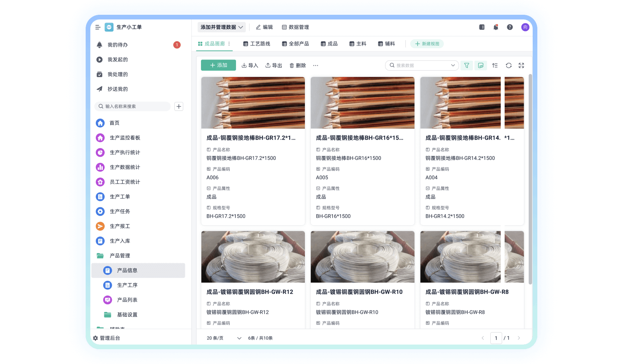Open the 铜覆钢接地棒BH-GR16*1500 product thumbnail
Image resolution: width=623 pixels, height=364 pixels.
(362, 103)
